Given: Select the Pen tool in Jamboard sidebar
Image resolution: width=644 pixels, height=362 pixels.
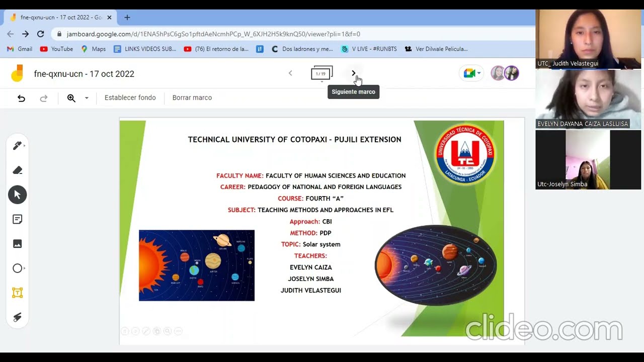Looking at the screenshot, I should click(17, 146).
